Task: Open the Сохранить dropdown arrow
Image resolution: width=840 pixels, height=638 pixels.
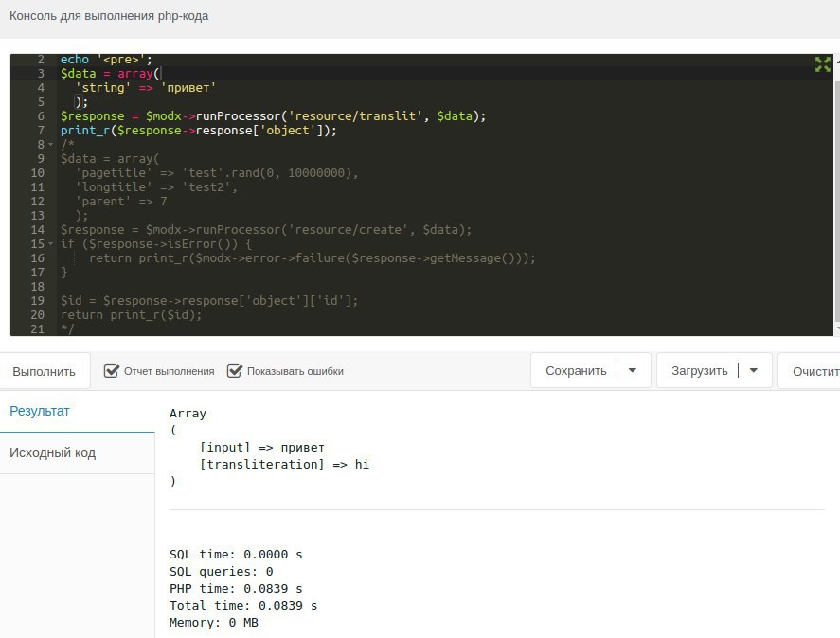Action: [633, 371]
